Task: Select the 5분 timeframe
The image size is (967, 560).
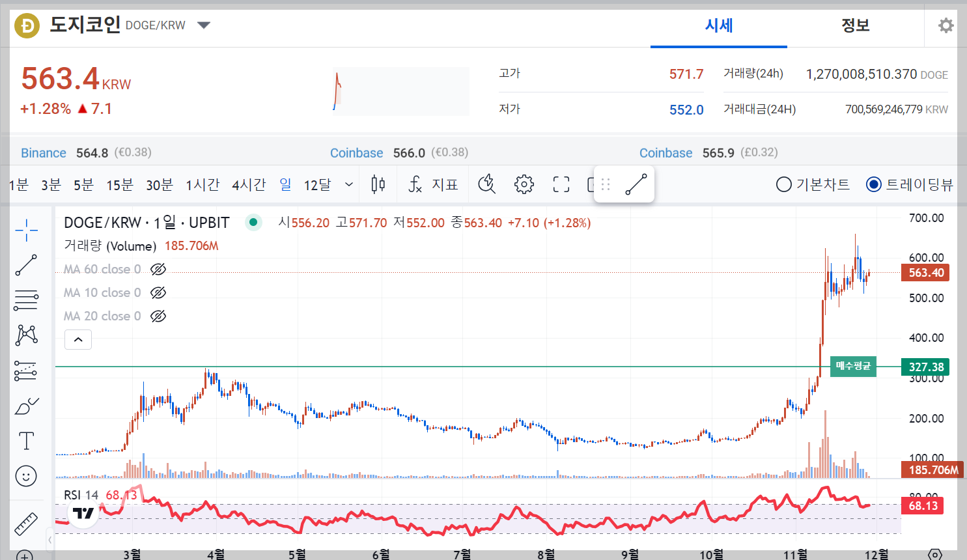Action: (83, 185)
